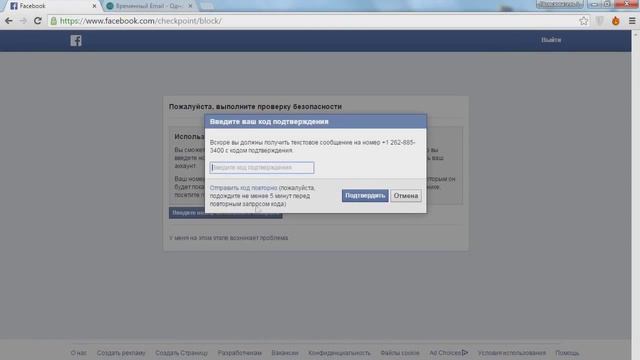Click the problem with this step link
640x360 pixels.
coord(229,238)
